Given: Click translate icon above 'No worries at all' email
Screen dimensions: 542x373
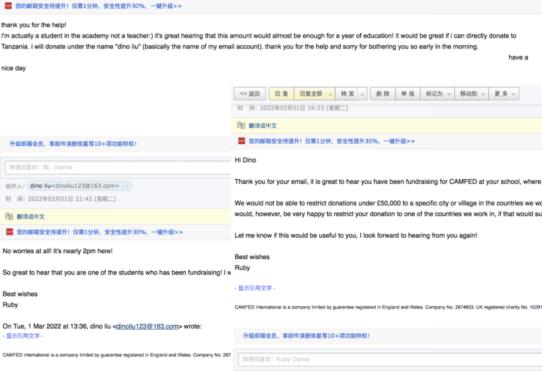Looking at the screenshot, I should pos(9,216).
